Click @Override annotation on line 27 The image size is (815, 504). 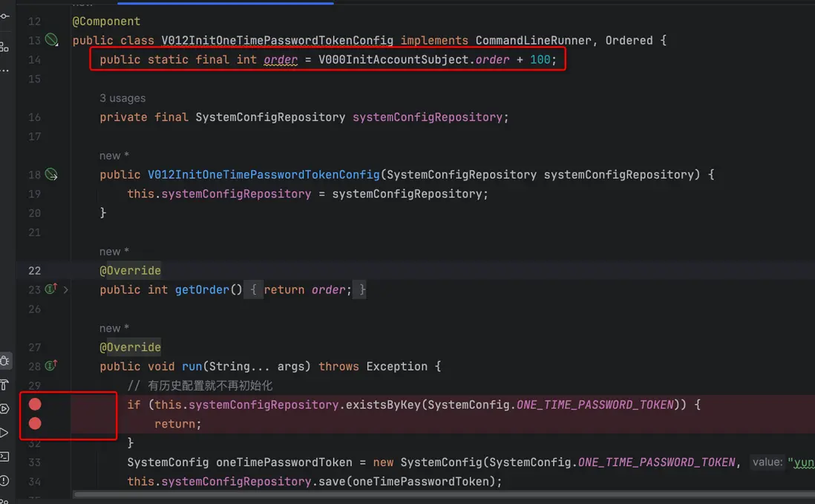pyautogui.click(x=130, y=347)
